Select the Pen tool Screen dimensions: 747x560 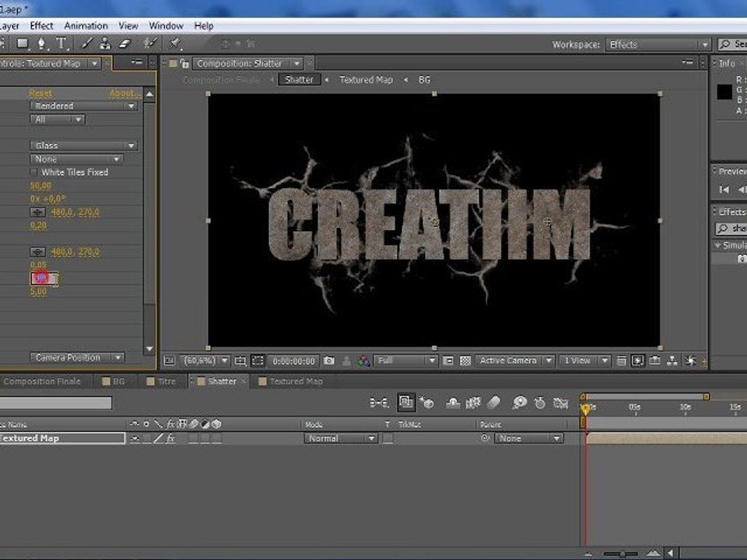[42, 44]
